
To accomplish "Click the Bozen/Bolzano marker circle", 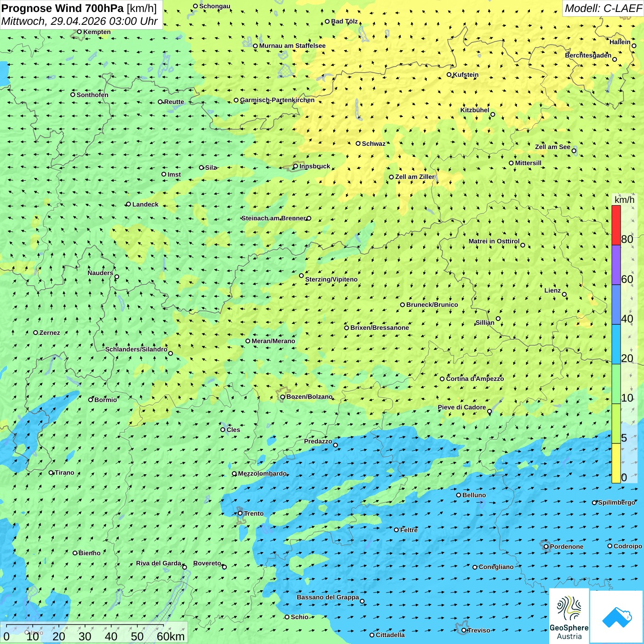I will tap(283, 397).
